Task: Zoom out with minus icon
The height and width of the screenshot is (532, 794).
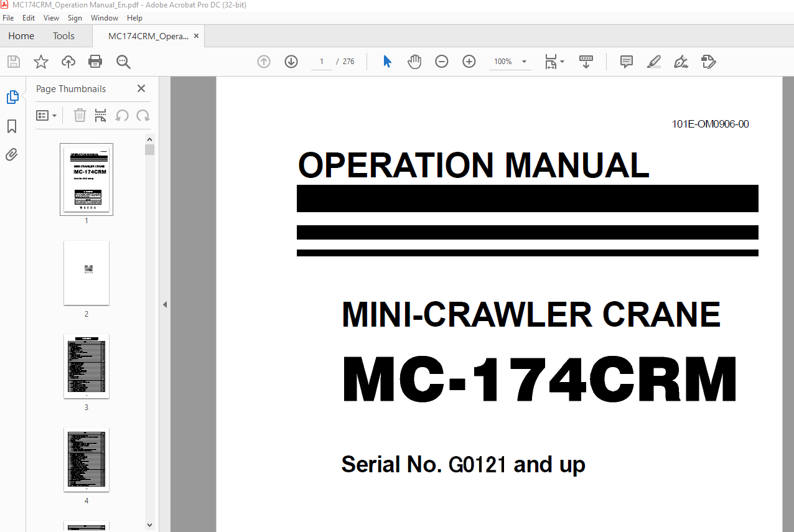Action: pos(442,62)
